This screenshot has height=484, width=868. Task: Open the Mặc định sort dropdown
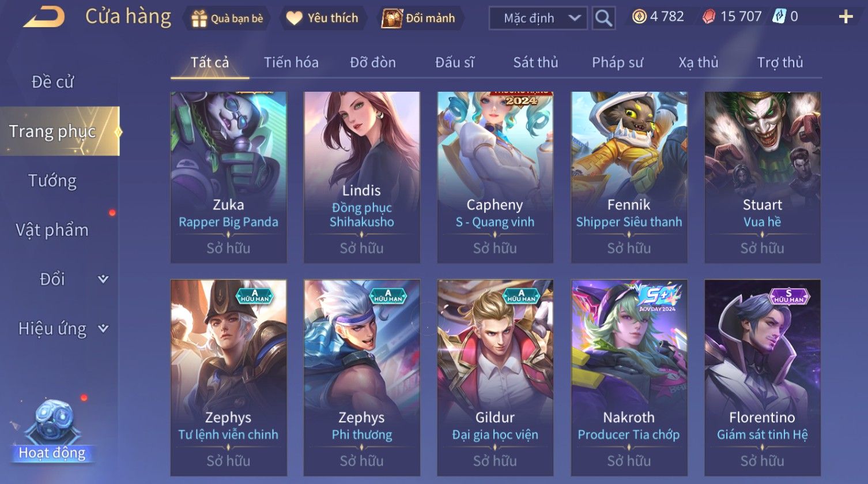point(538,18)
